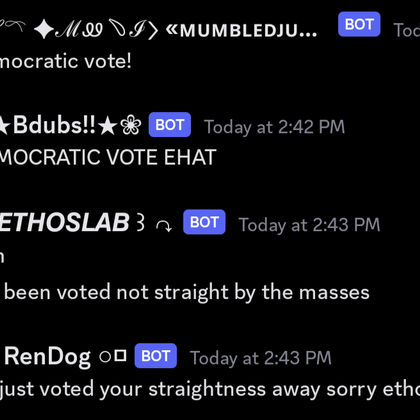Open the RenDog username profile
The image size is (420, 420).
(x=47, y=357)
